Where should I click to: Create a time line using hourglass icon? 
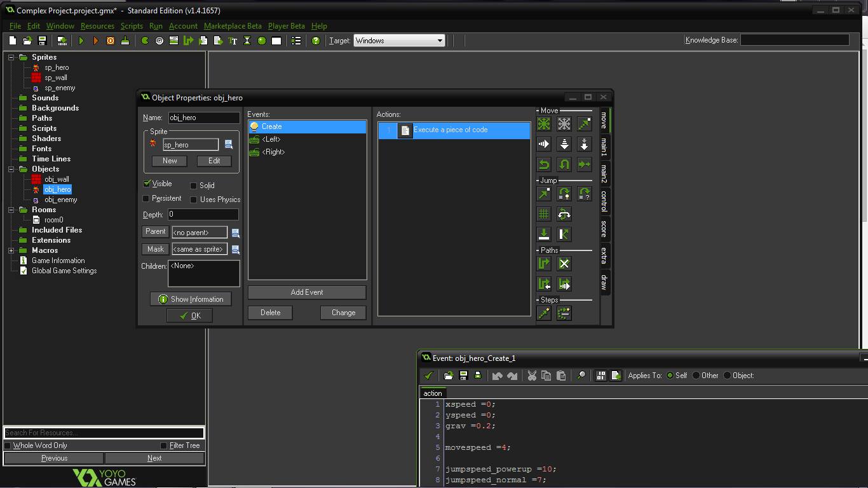click(247, 41)
